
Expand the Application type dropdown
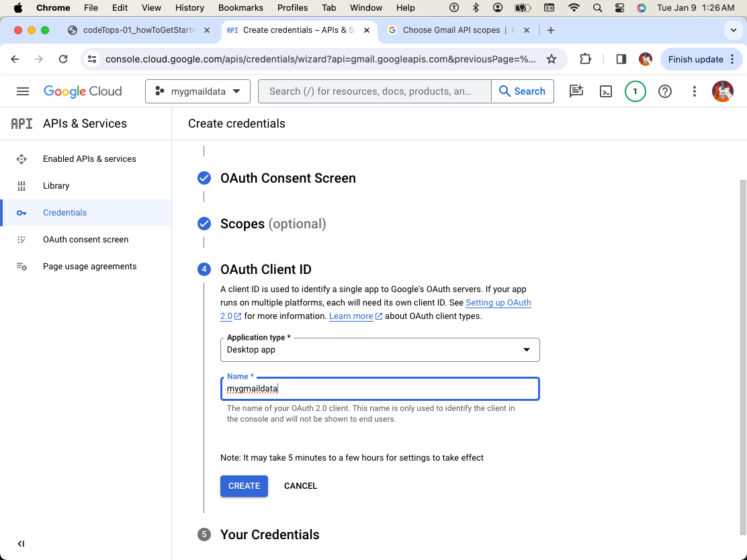tap(380, 350)
